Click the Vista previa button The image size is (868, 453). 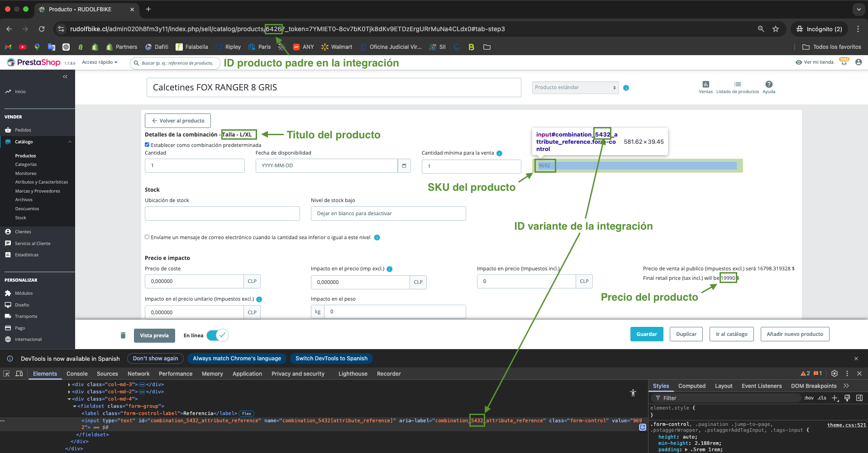pos(154,335)
